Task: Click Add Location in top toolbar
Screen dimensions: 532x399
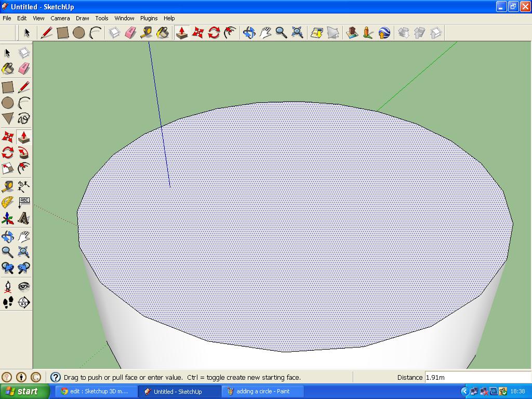Action: (x=316, y=33)
